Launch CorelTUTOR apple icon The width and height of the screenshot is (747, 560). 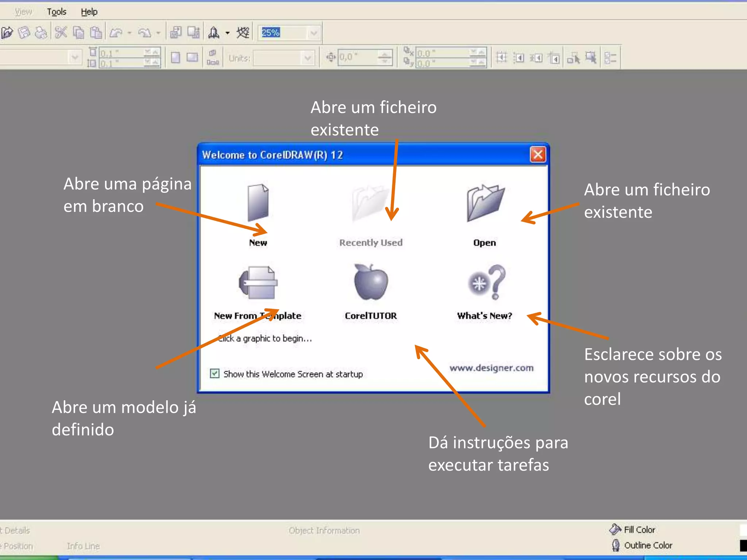coord(371,282)
